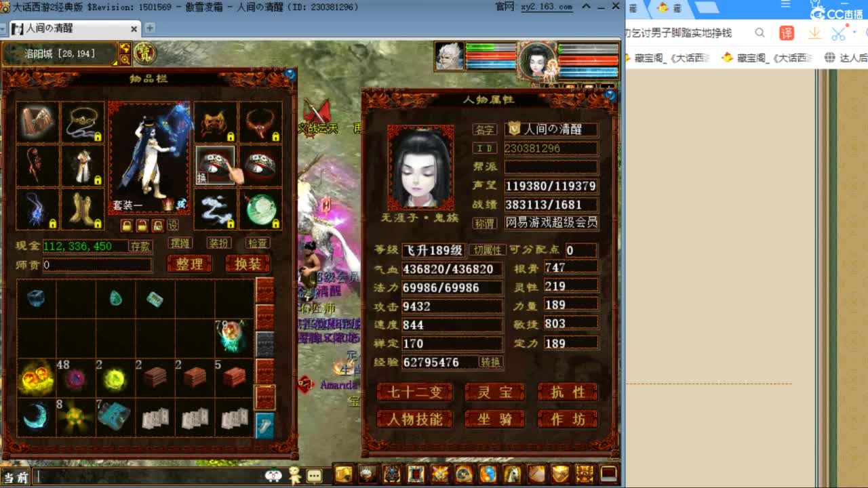Select the white robe equipment slot
The width and height of the screenshot is (868, 488).
pyautogui.click(x=83, y=165)
